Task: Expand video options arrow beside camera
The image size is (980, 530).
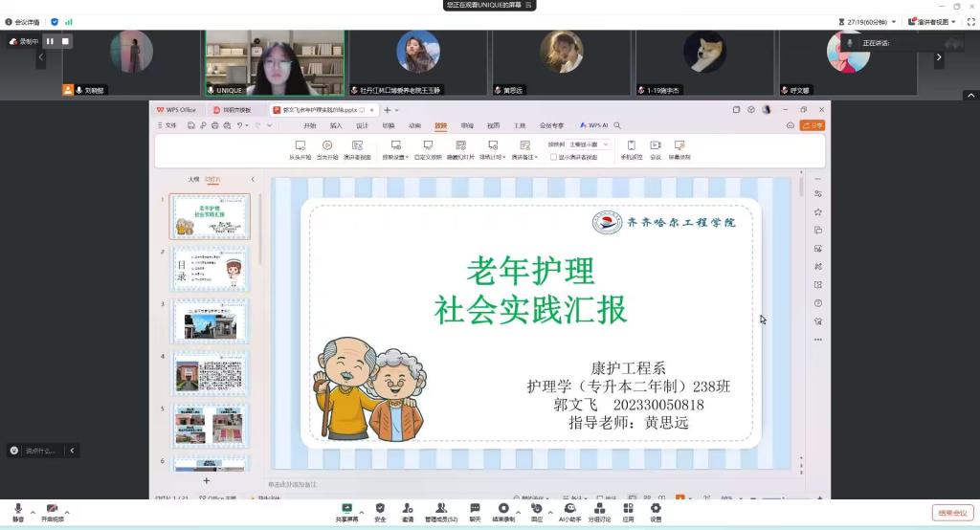Action: coord(70,509)
